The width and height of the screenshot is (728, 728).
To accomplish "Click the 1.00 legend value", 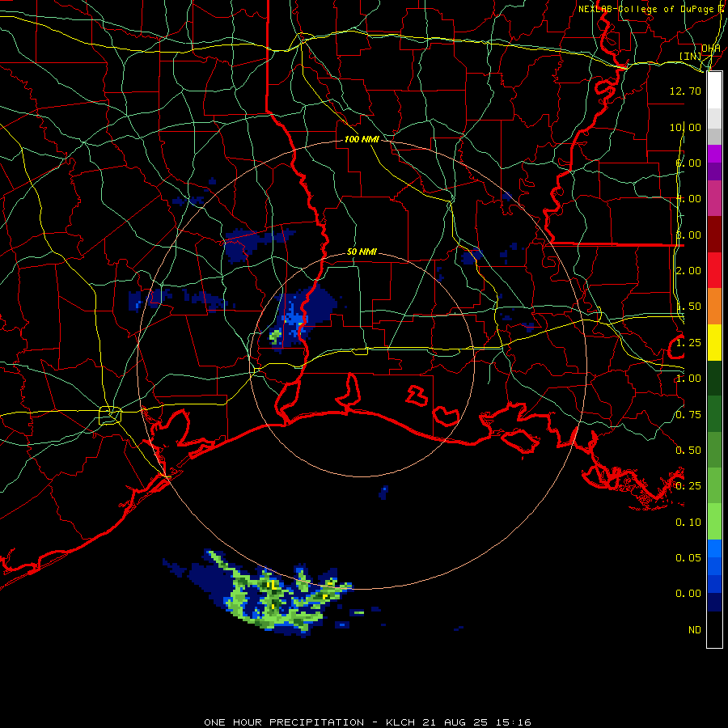I will pos(688,379).
